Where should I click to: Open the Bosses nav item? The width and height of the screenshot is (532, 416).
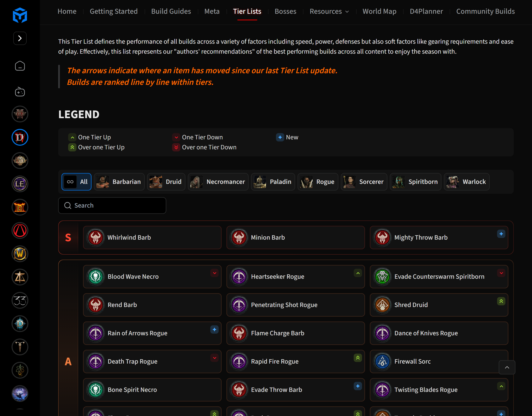pyautogui.click(x=286, y=11)
